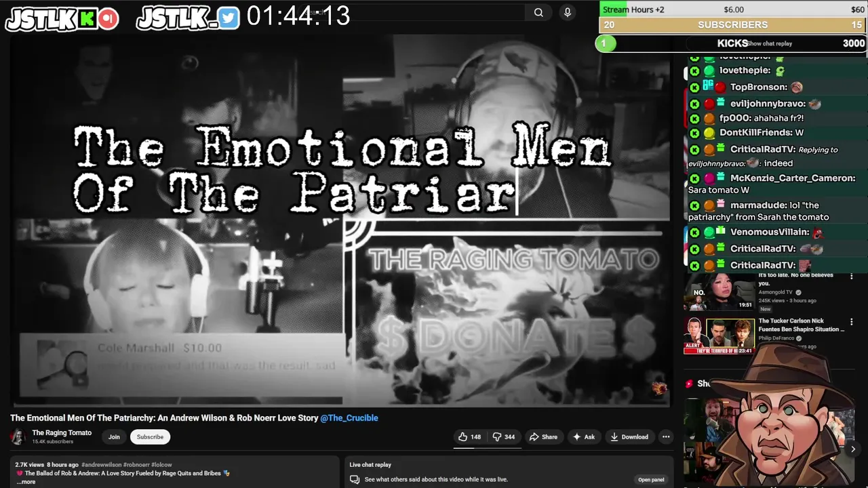Click the red Shorts shelf icon
868x488 pixels.
click(689, 384)
